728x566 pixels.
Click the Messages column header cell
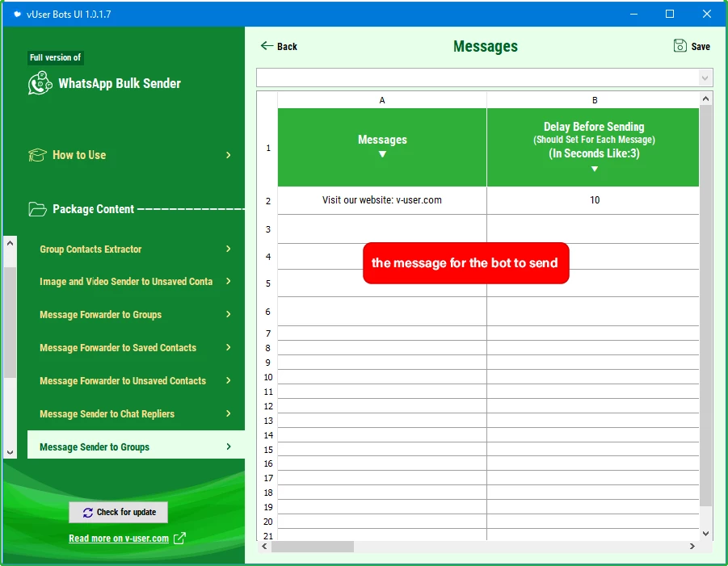(x=382, y=148)
